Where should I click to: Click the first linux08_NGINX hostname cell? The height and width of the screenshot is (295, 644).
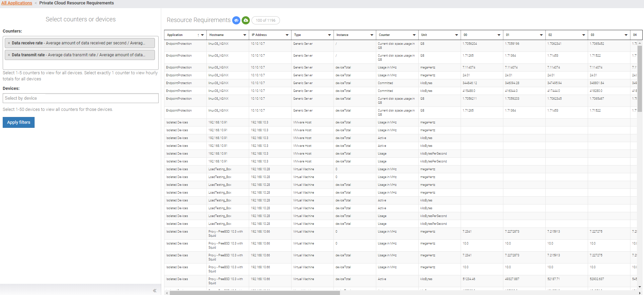[219, 44]
